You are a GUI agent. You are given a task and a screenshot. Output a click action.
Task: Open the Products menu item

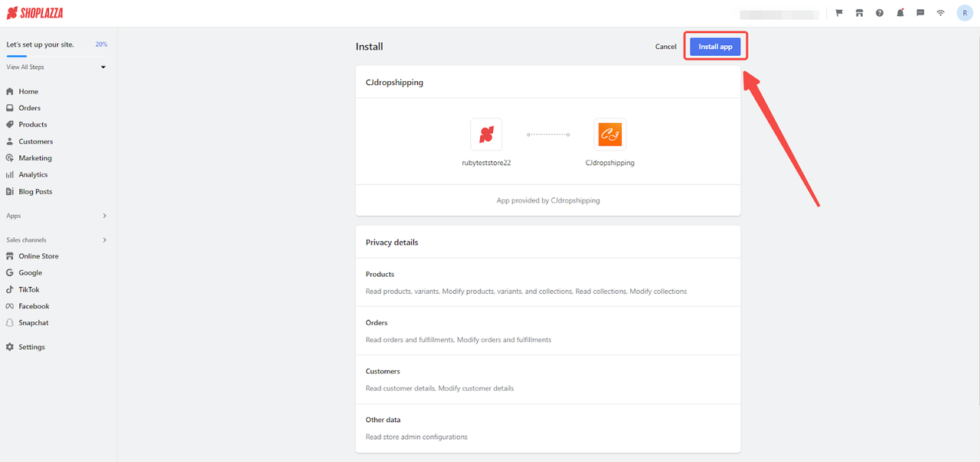(x=32, y=125)
